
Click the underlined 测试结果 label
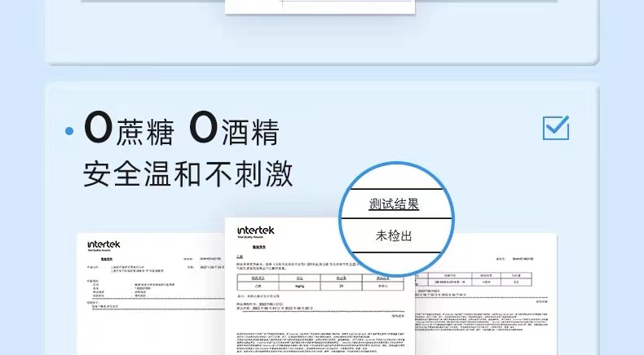[x=394, y=204]
